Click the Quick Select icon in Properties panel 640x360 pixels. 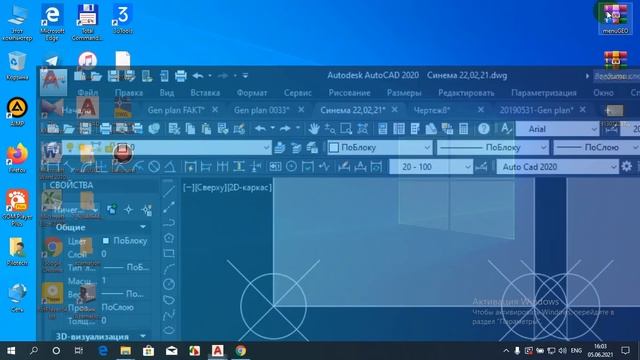click(x=147, y=210)
